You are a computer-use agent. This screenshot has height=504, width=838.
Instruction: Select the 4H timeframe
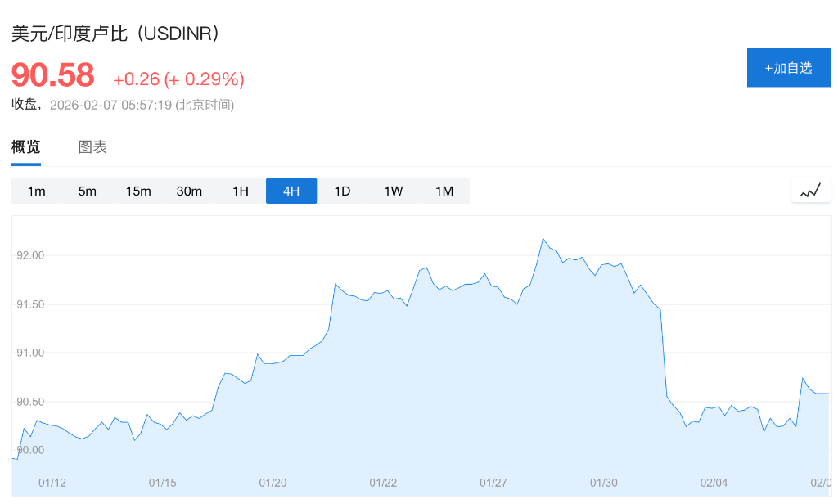click(x=291, y=191)
